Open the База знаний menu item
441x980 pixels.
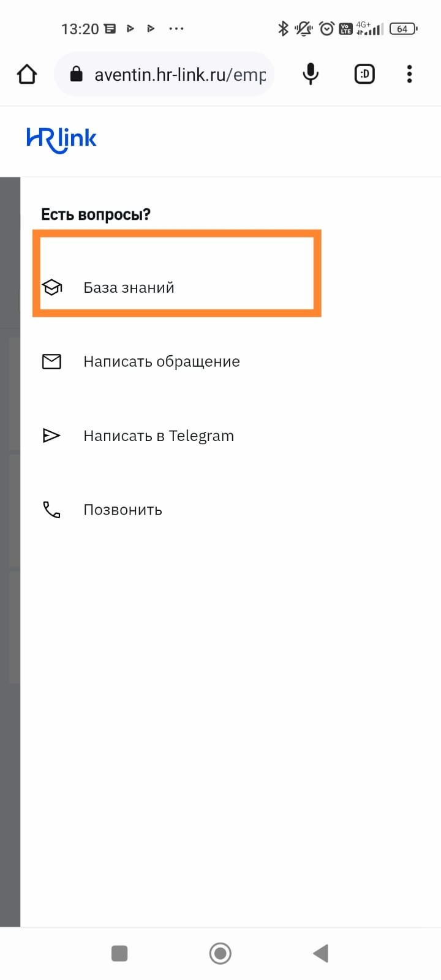129,288
